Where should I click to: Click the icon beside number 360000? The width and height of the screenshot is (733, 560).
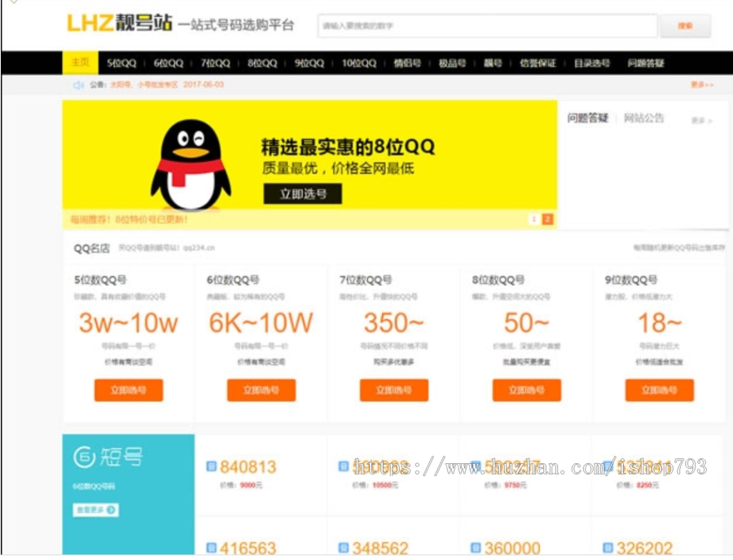tap(476, 548)
